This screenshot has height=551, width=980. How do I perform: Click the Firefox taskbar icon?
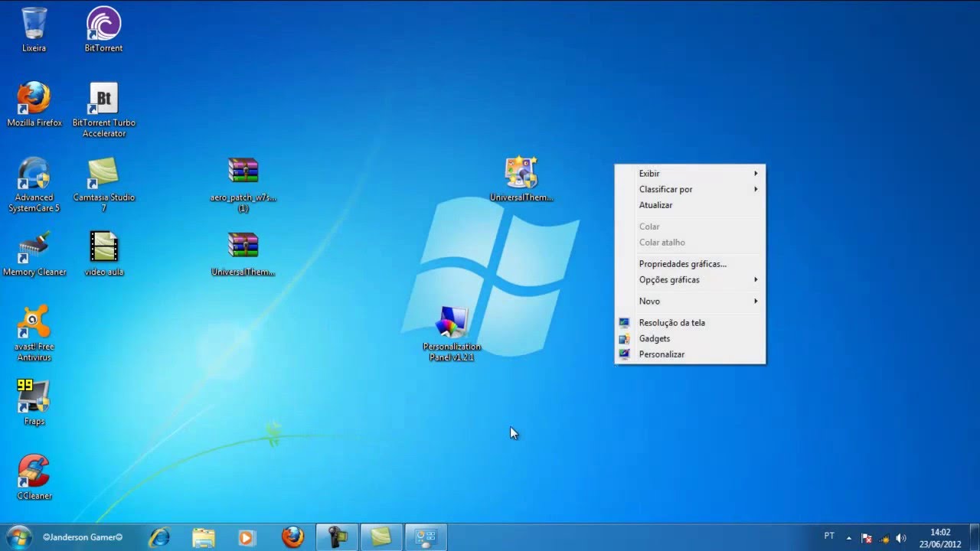coord(292,537)
